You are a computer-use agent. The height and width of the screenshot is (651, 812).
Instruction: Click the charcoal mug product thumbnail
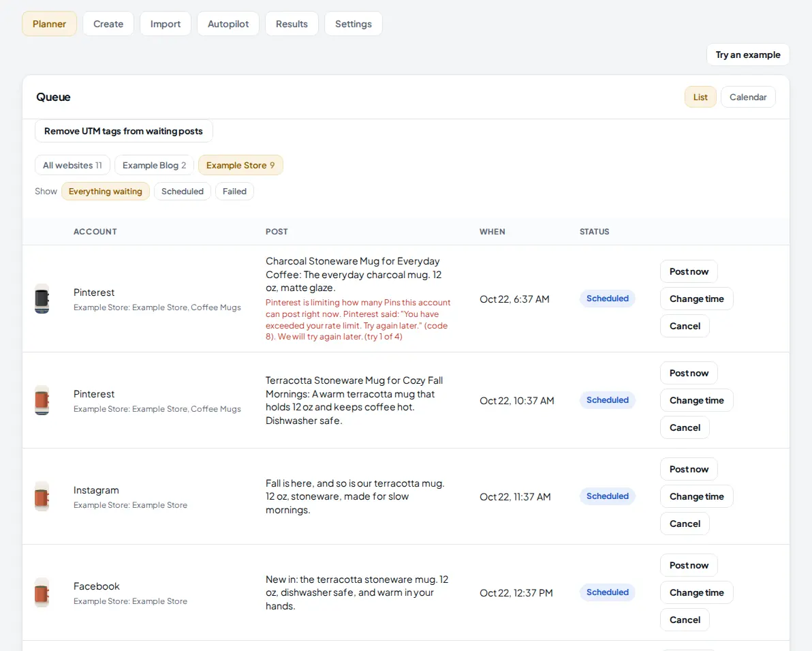(x=42, y=299)
